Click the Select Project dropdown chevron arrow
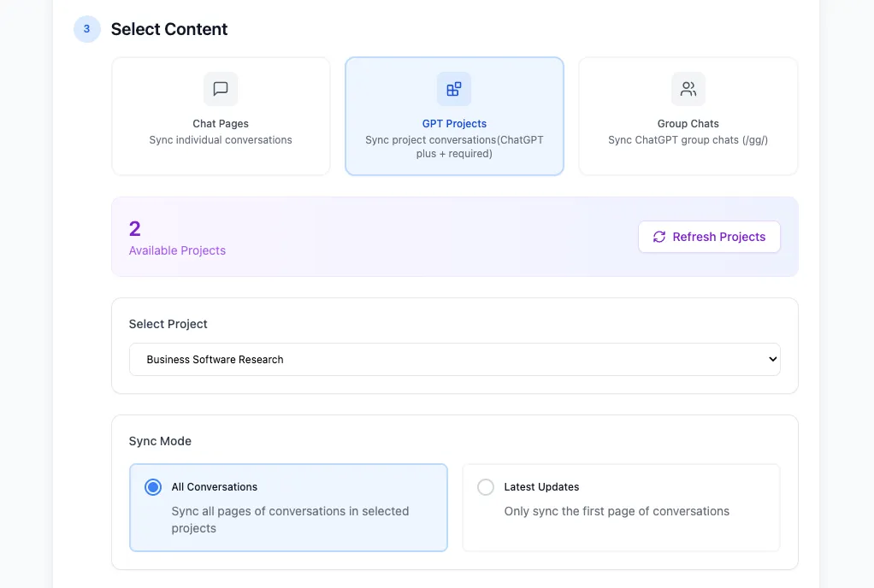 coord(772,359)
